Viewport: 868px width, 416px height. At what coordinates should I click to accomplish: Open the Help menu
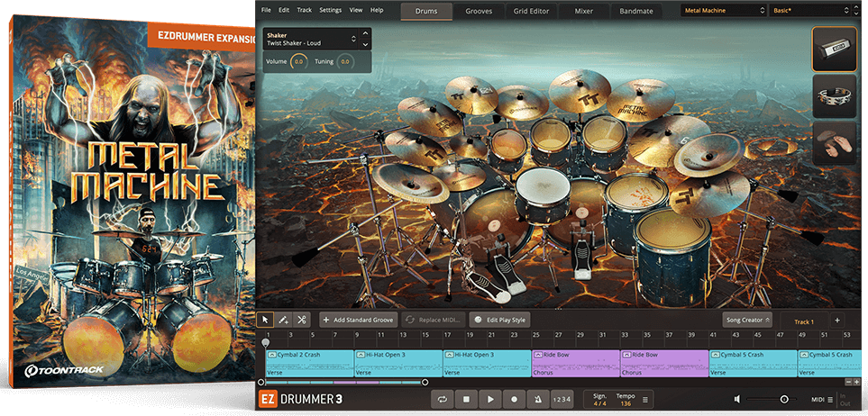point(377,11)
